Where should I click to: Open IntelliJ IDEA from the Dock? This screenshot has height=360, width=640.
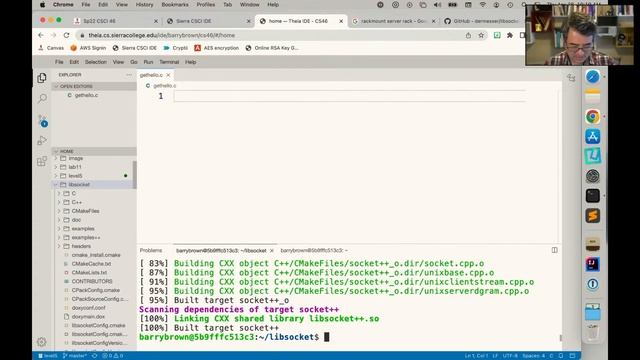[x=593, y=264]
